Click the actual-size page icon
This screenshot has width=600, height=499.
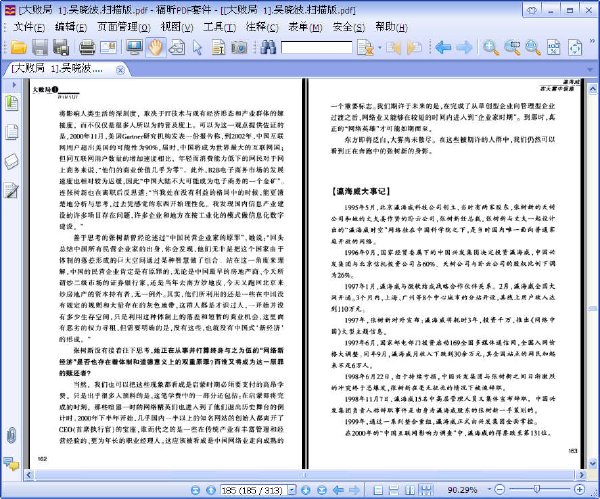[x=554, y=48]
